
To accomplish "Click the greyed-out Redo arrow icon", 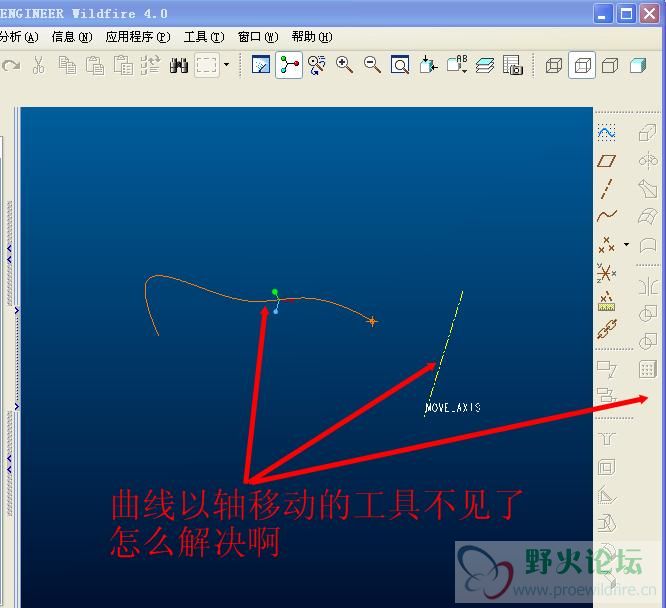I will [11, 65].
